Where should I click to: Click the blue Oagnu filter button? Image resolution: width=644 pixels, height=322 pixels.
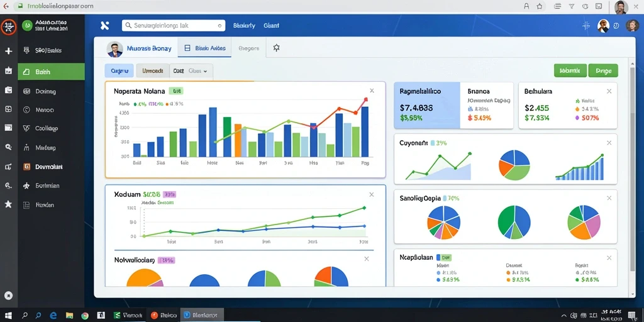tap(119, 70)
